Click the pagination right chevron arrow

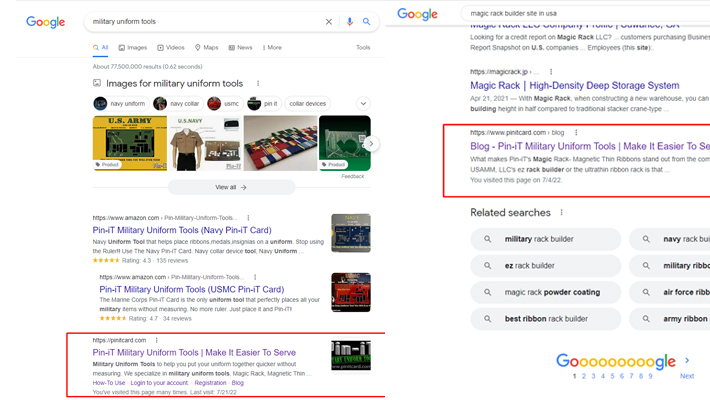coord(687,361)
